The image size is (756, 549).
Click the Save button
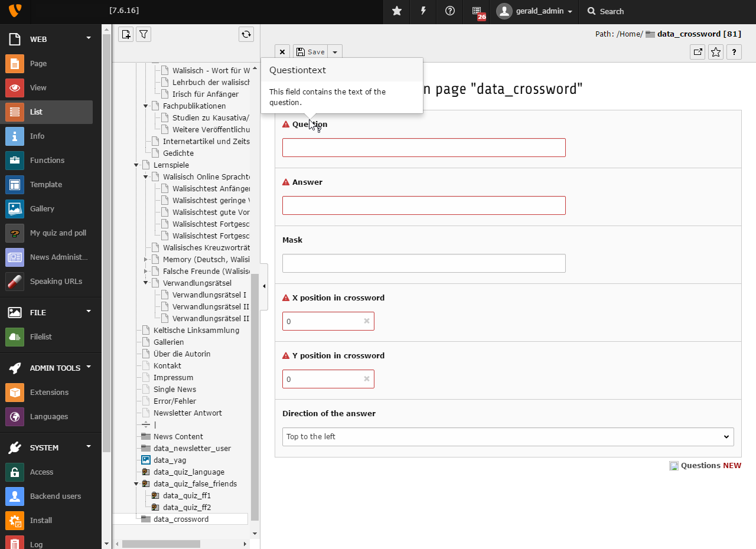pos(310,52)
